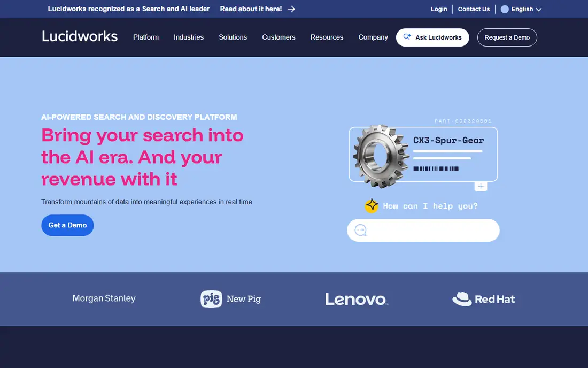Click into the chat search input field
The image size is (588, 368).
423,231
